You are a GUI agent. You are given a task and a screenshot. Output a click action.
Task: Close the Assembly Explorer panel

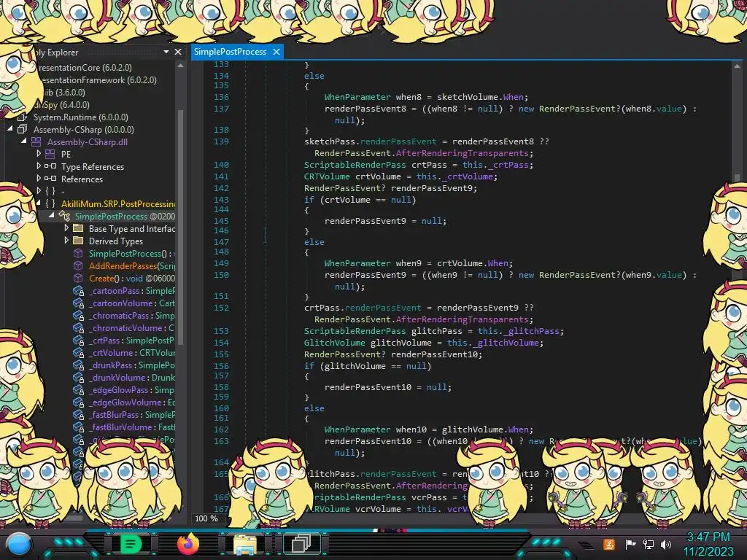pyautogui.click(x=178, y=52)
